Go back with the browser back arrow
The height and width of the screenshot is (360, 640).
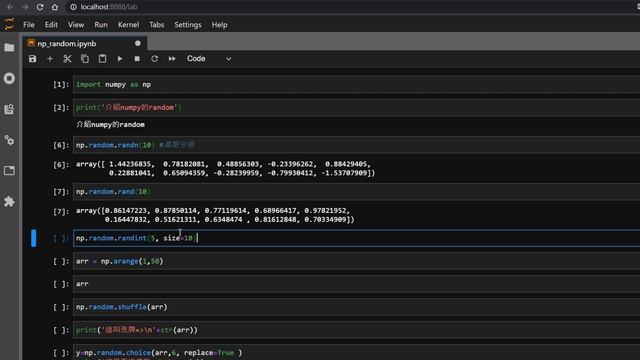tap(10, 7)
